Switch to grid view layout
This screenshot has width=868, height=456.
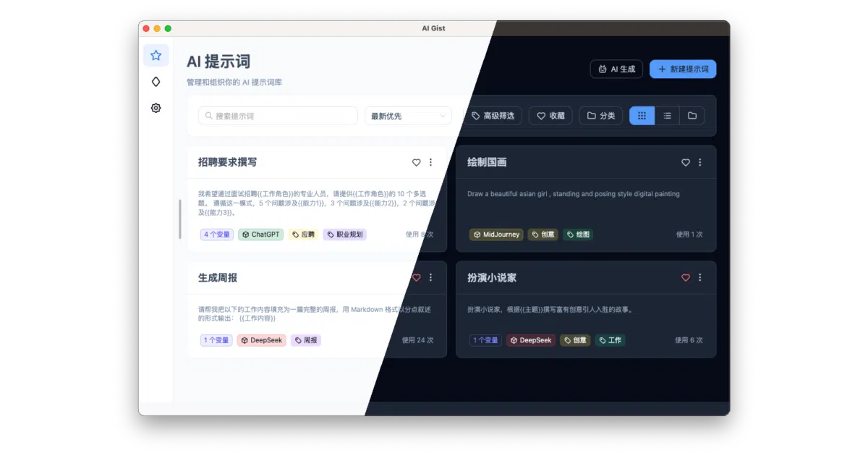pos(642,116)
